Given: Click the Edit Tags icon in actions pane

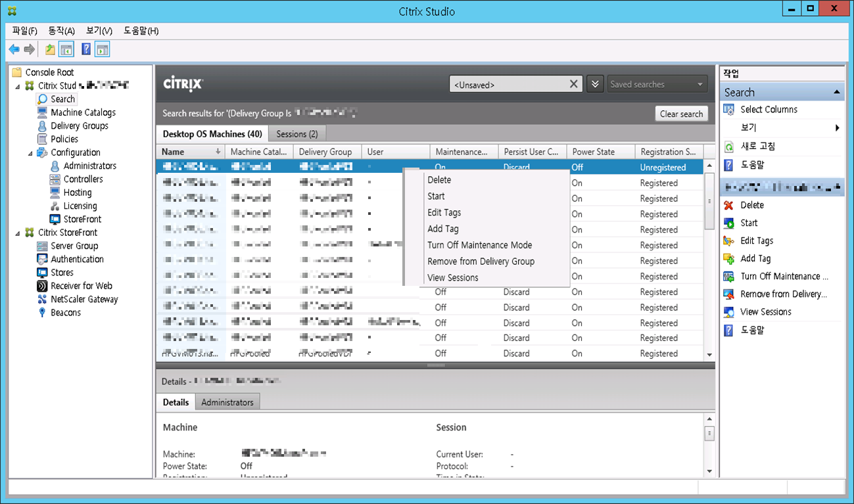Looking at the screenshot, I should [728, 241].
